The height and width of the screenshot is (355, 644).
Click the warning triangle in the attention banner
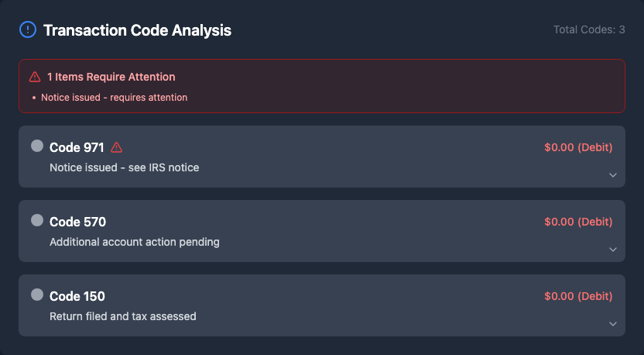click(35, 77)
